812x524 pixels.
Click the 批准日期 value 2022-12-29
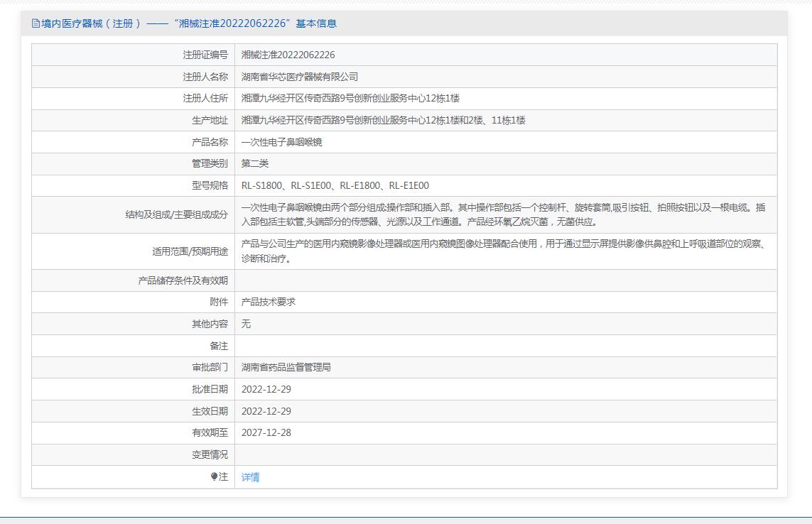point(266,389)
